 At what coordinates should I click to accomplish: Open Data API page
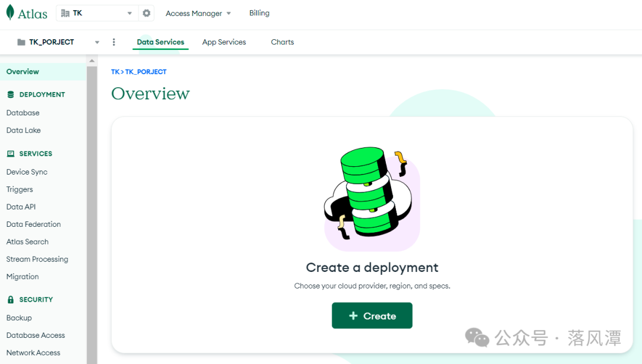coord(21,207)
